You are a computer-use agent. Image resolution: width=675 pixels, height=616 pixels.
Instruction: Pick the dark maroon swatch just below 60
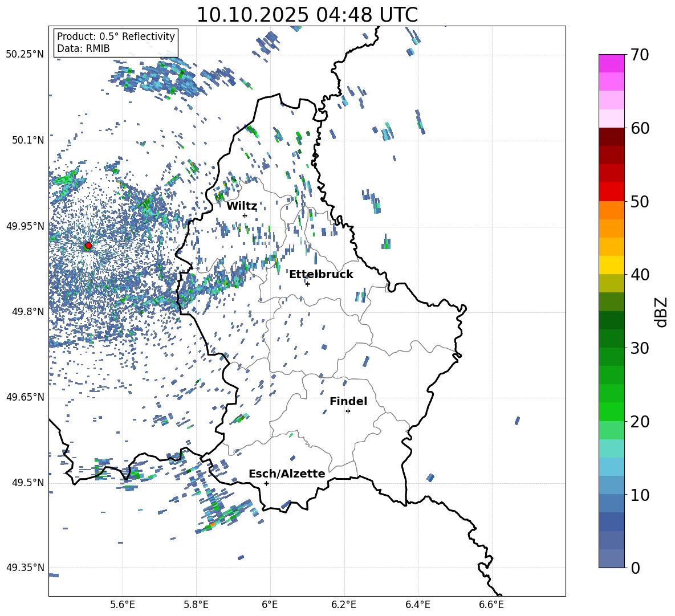[x=612, y=137]
